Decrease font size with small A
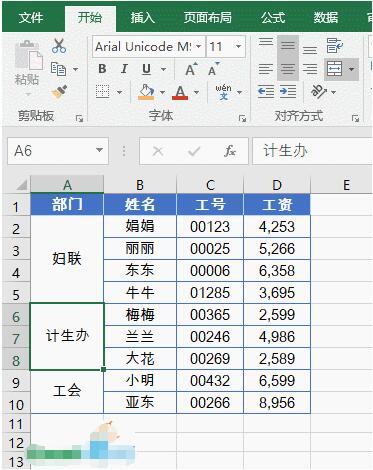373x470 pixels. tap(213, 69)
